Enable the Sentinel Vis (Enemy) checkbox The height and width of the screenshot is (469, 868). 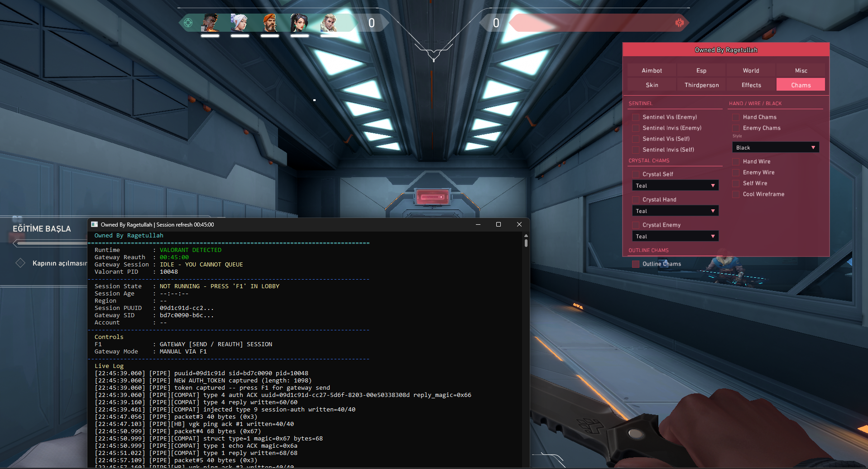click(x=636, y=117)
